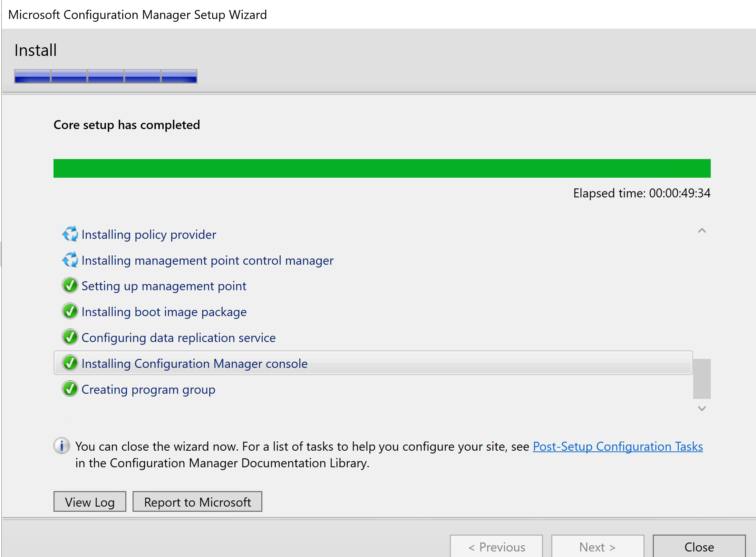Click the blue information icon near wizard message
This screenshot has width=756, height=557.
(x=62, y=446)
